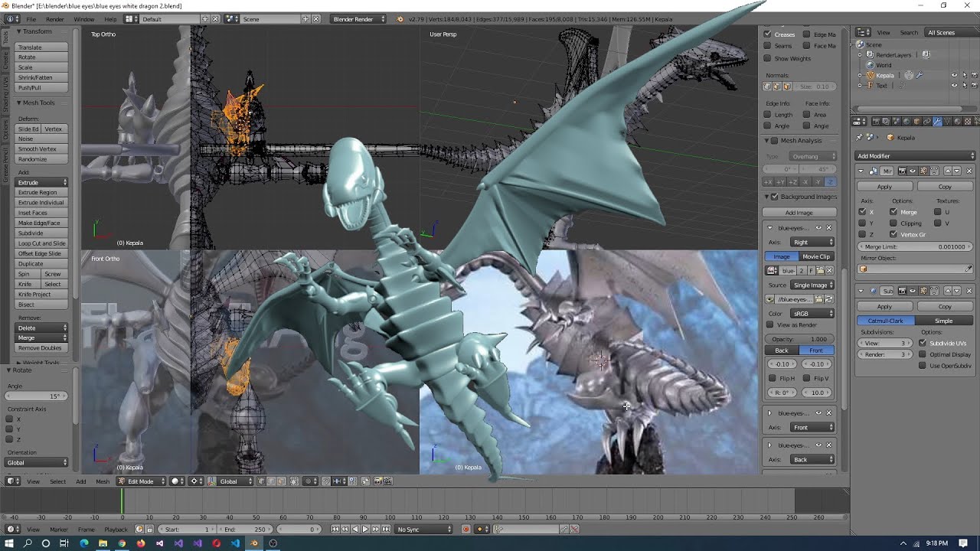Click the Remove Doubles button

pos(41,348)
